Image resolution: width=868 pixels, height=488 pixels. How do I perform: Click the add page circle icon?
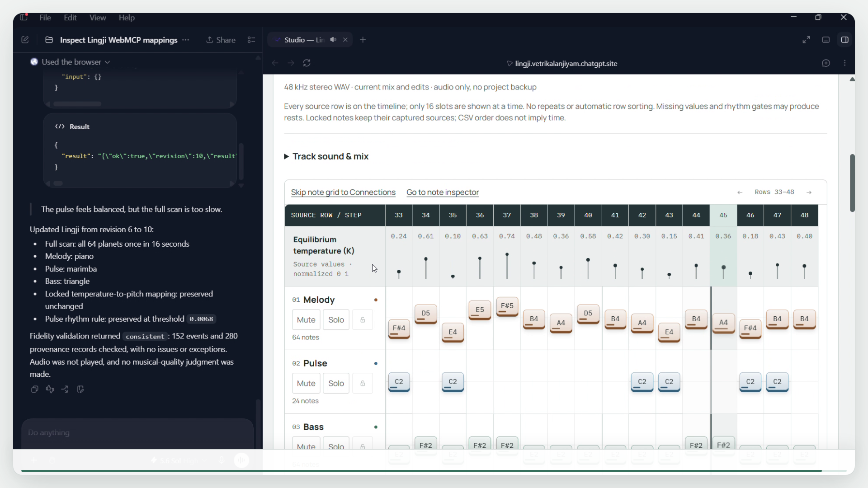(x=826, y=63)
